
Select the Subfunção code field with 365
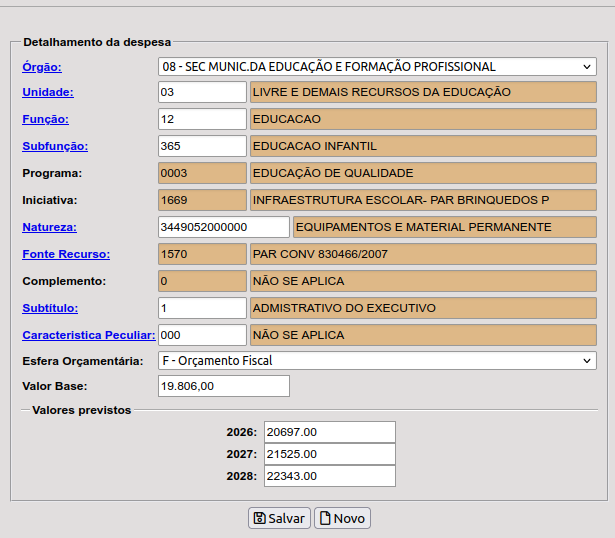point(202,146)
